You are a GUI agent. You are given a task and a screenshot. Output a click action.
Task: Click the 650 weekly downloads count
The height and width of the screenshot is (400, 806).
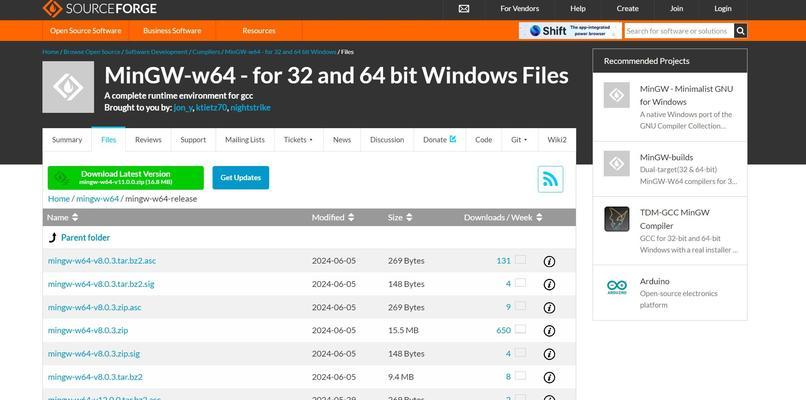[503, 331]
